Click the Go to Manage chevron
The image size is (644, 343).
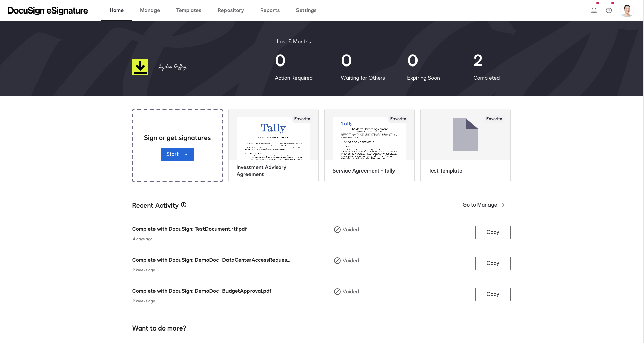pyautogui.click(x=503, y=205)
